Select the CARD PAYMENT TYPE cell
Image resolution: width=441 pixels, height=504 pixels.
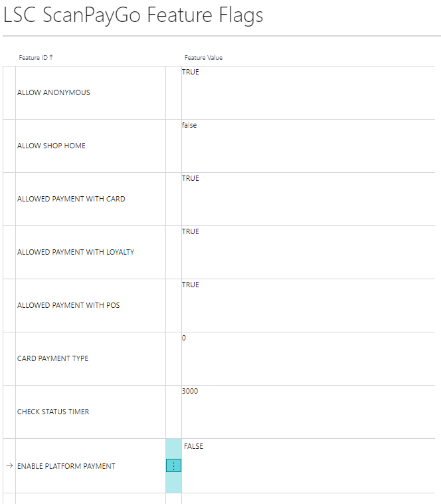tap(52, 358)
